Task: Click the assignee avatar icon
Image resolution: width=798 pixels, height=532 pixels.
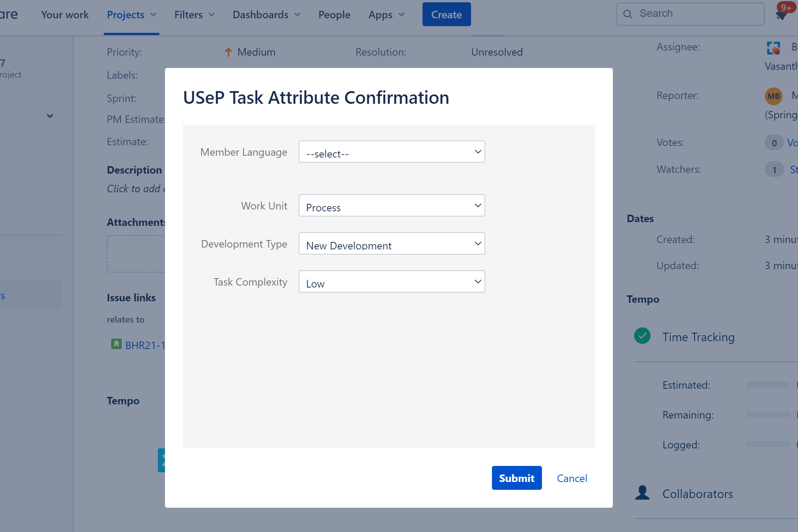Action: [773, 48]
